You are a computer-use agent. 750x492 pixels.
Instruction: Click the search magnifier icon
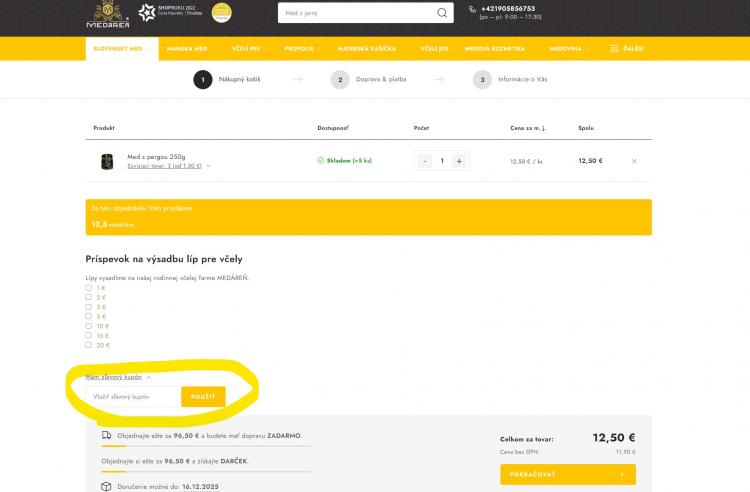coord(441,13)
